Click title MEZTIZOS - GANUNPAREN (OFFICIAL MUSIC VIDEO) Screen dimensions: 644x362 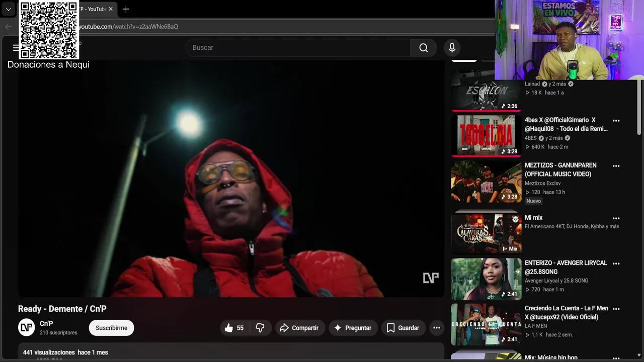pyautogui.click(x=560, y=170)
